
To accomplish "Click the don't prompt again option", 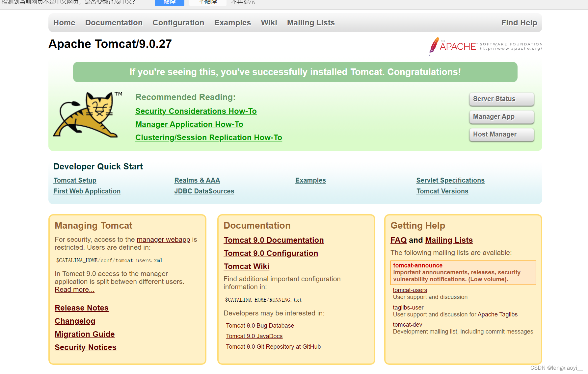I will [243, 2].
